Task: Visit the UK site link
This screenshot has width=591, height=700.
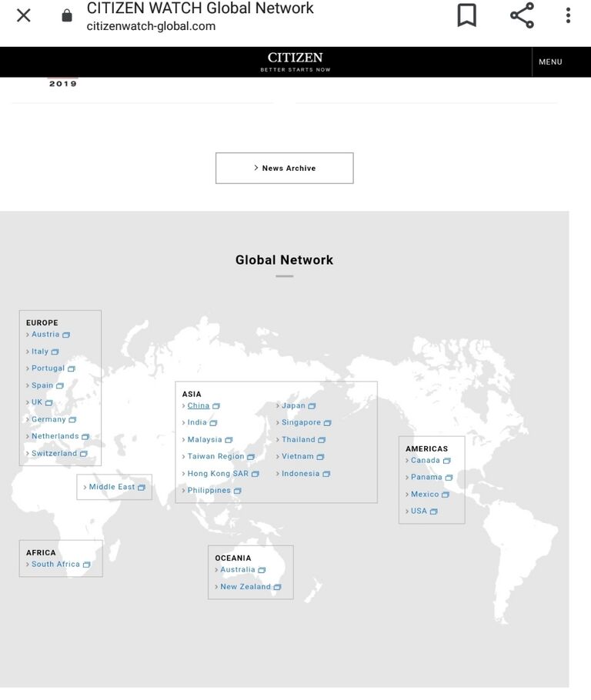Action: pyautogui.click(x=37, y=402)
